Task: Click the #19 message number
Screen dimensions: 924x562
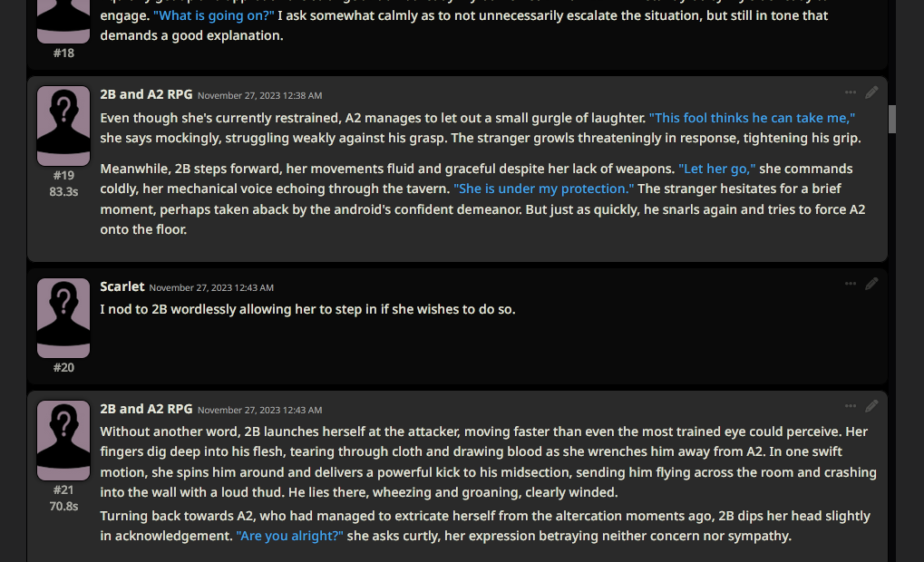Action: click(63, 176)
